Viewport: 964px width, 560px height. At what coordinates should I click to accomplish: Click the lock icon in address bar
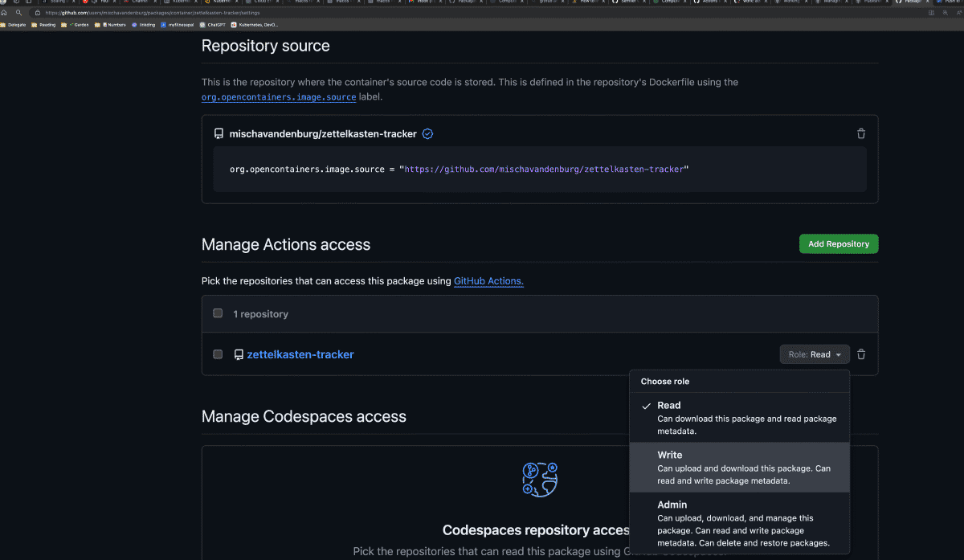(x=38, y=13)
